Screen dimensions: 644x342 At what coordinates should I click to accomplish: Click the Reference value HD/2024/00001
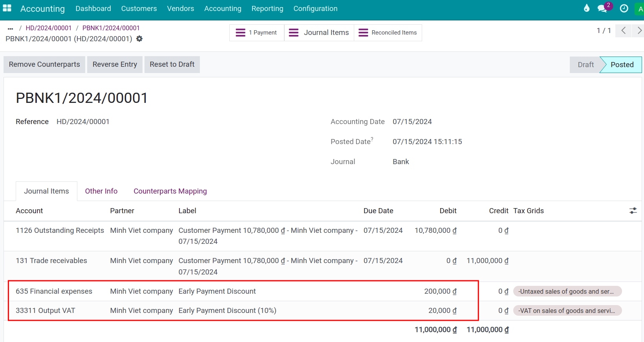[x=83, y=122]
